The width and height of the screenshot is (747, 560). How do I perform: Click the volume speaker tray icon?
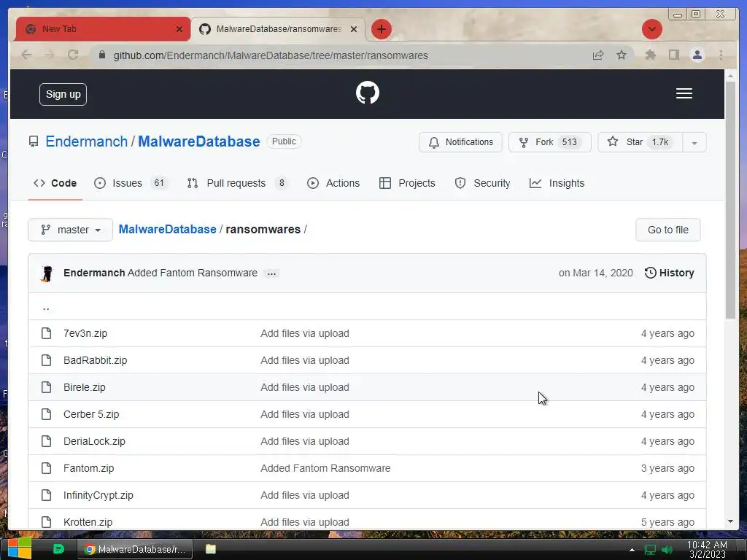point(667,551)
